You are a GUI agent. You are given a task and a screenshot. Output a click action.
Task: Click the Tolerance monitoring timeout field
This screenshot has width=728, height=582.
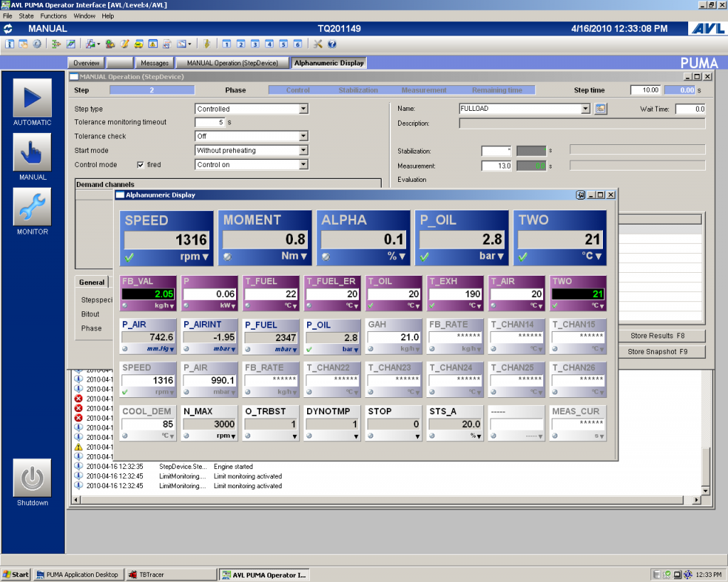(x=210, y=122)
